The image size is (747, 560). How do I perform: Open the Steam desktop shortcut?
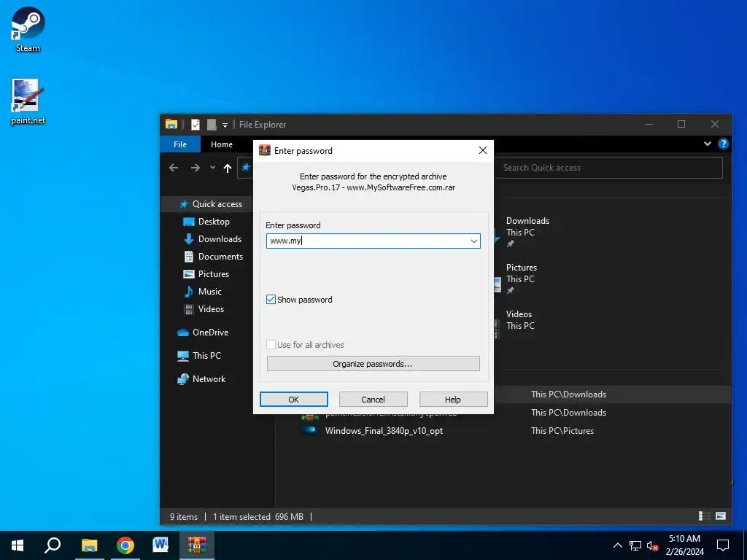click(x=28, y=29)
